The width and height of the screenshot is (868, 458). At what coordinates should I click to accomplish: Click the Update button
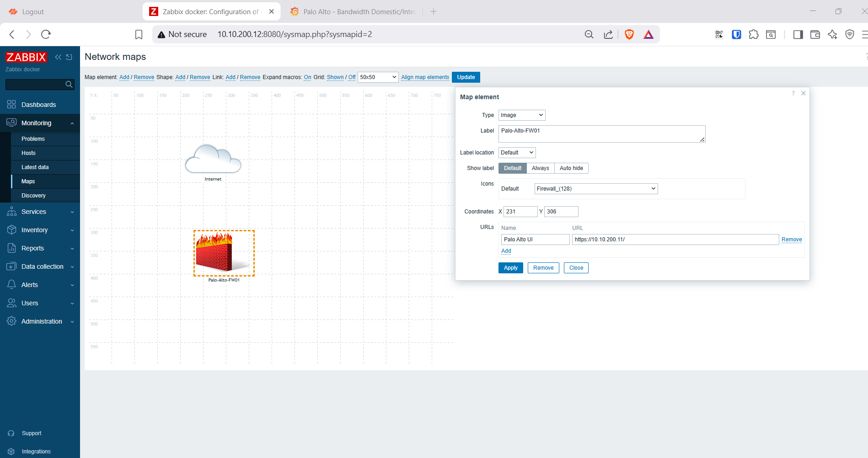pos(466,77)
